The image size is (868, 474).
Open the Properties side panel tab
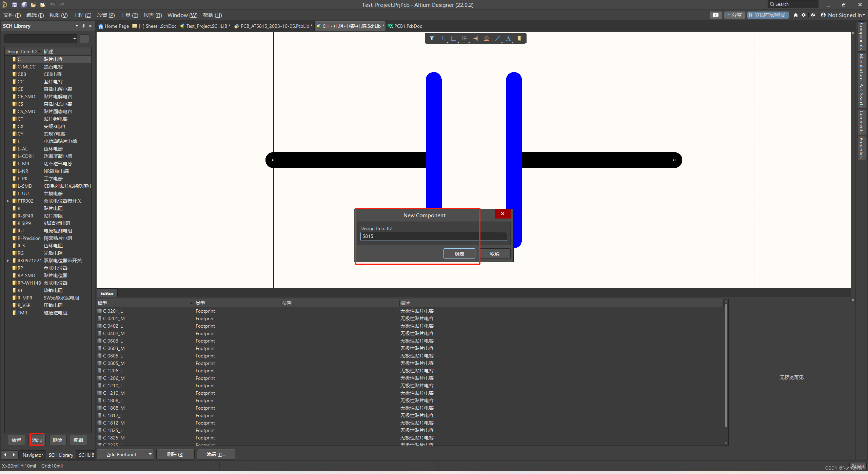[861, 148]
